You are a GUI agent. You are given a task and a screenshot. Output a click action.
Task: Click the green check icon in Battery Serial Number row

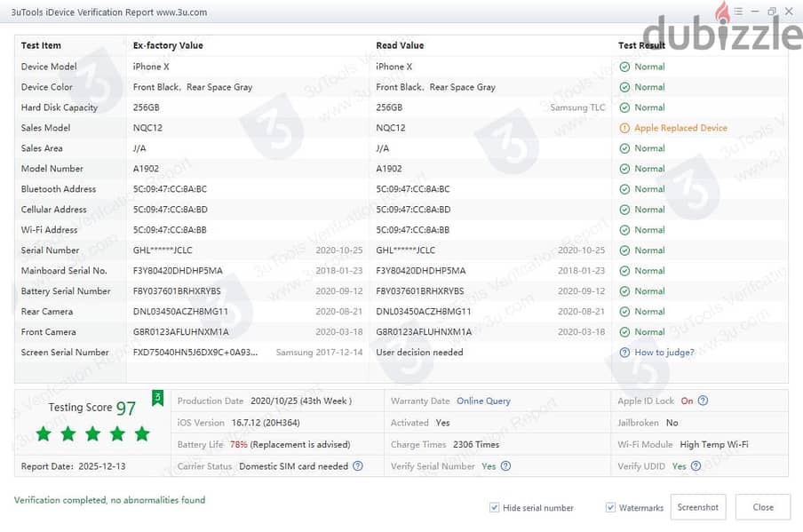pos(624,291)
